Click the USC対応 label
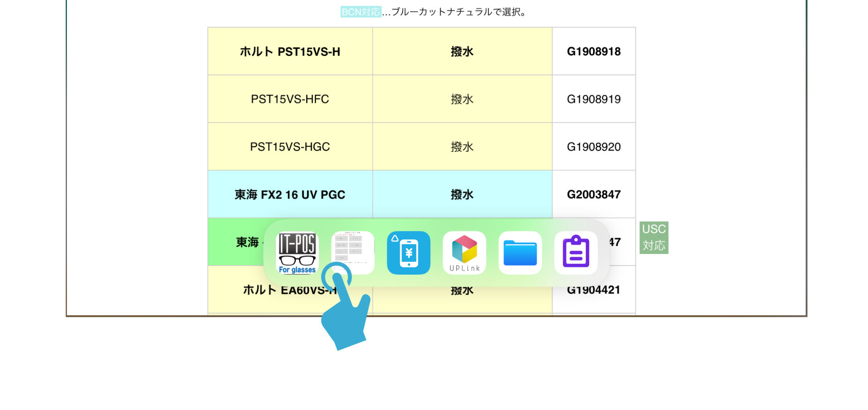This screenshot has width=868, height=410. click(x=654, y=238)
